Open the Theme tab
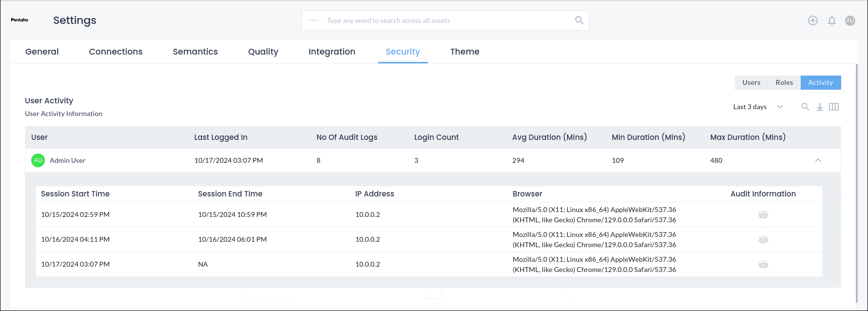 (464, 52)
